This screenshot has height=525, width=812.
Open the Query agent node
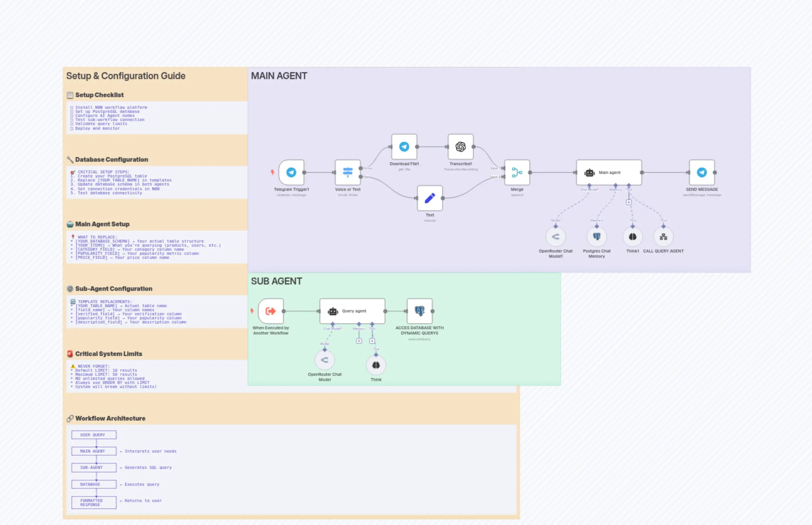352,311
